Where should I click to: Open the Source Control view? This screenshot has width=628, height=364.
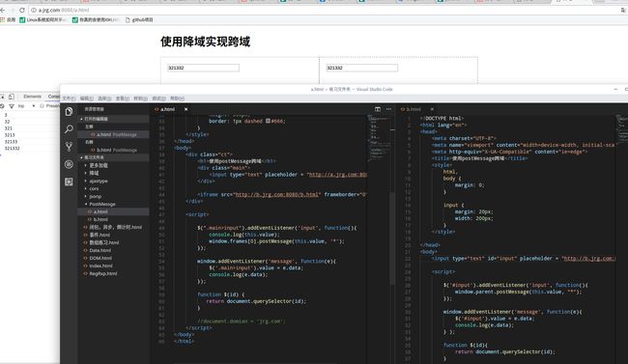coord(69,147)
